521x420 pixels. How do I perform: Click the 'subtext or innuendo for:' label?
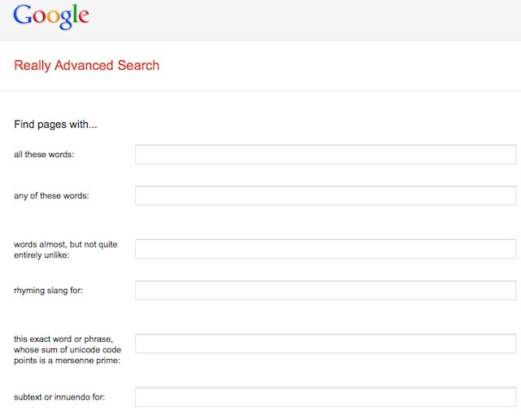tap(59, 397)
